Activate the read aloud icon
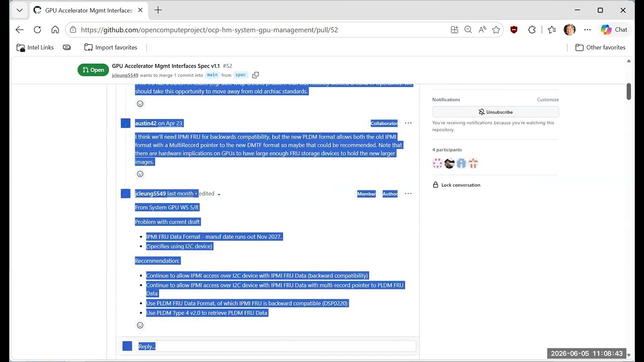Screen dimensions: 644x362 482,30
